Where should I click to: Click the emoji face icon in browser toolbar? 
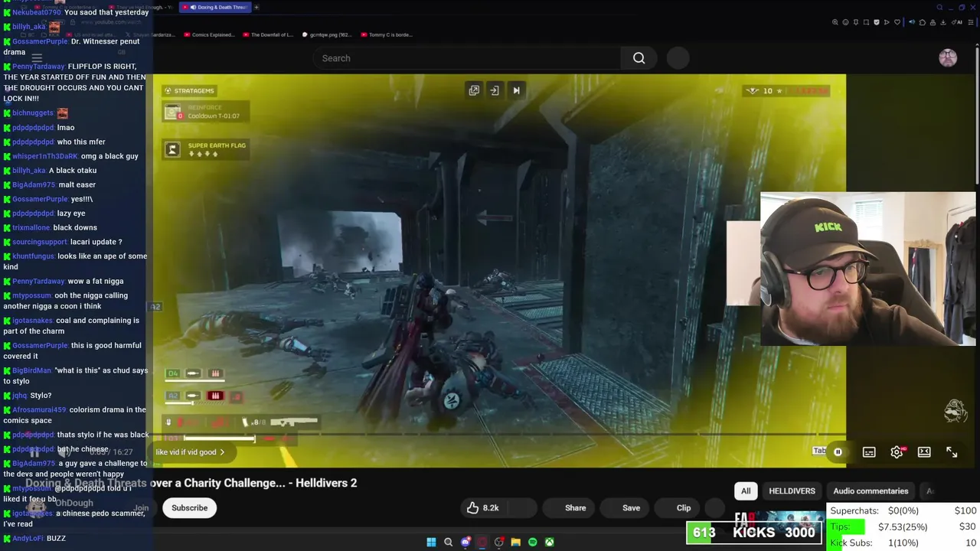point(845,22)
